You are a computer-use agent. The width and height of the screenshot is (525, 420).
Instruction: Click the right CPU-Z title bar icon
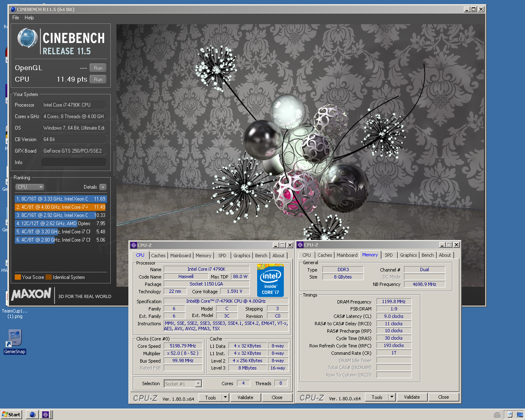tap(300, 245)
